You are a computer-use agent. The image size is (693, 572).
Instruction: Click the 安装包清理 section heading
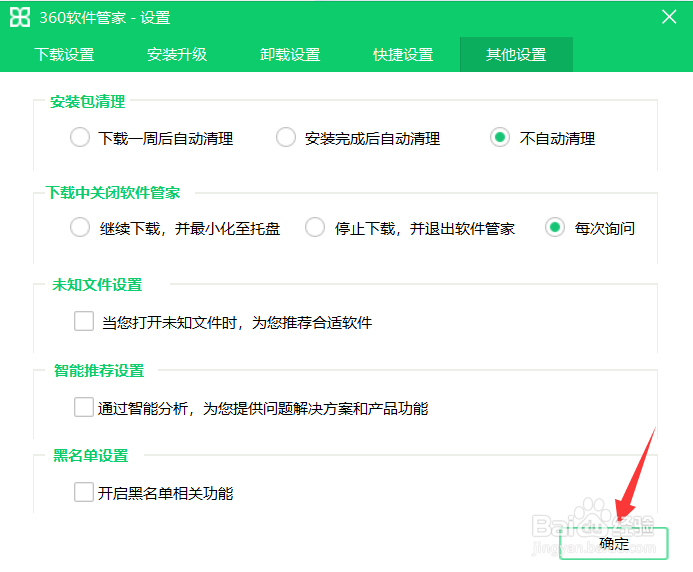(88, 102)
